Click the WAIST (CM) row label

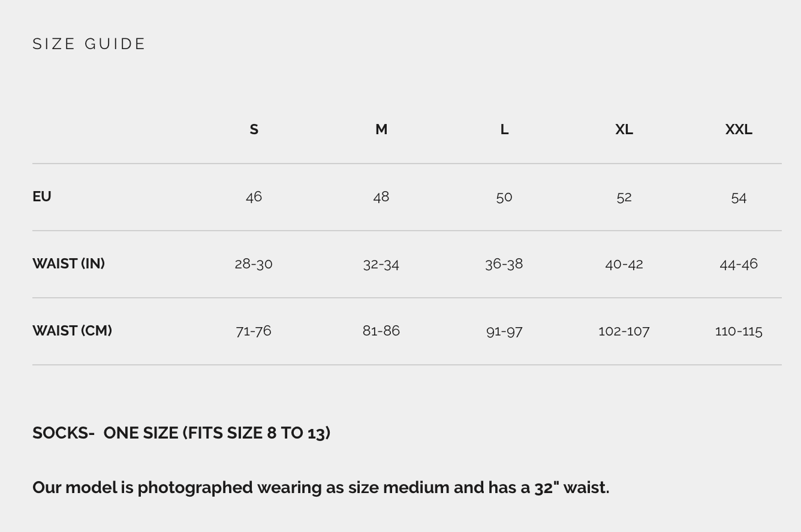72,331
